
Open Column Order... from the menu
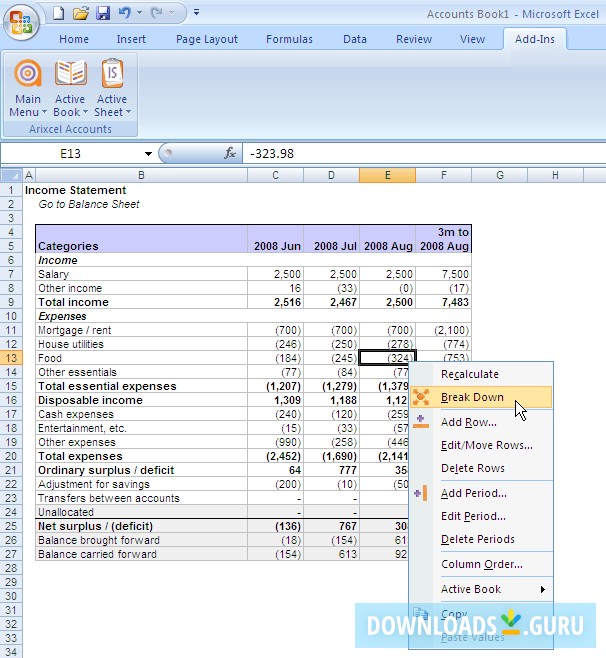482,564
